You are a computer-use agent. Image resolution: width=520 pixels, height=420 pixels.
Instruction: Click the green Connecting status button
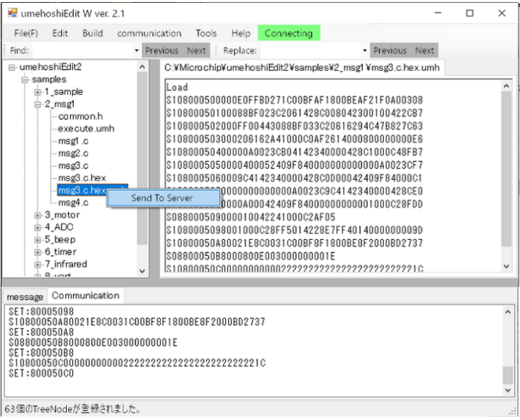(288, 33)
